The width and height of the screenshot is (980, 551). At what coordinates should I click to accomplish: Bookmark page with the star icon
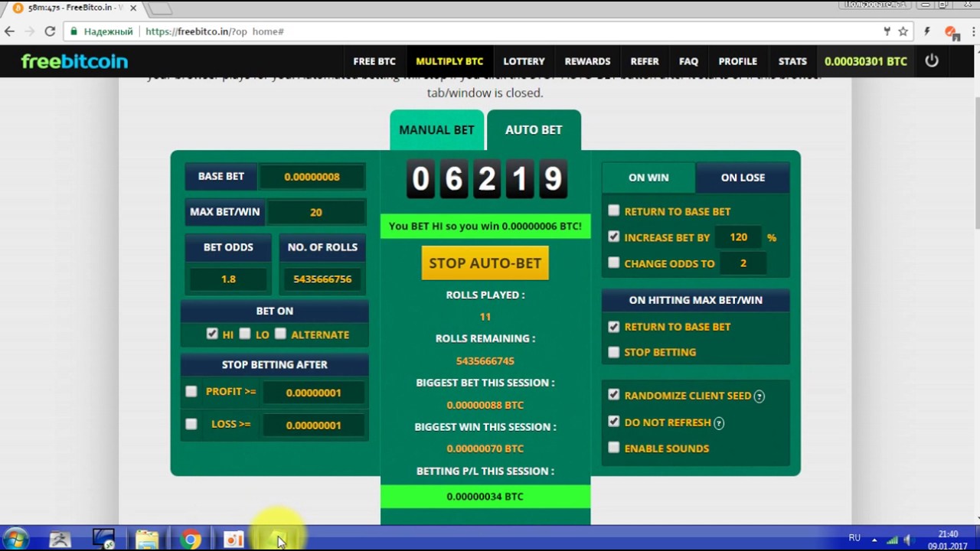click(903, 31)
